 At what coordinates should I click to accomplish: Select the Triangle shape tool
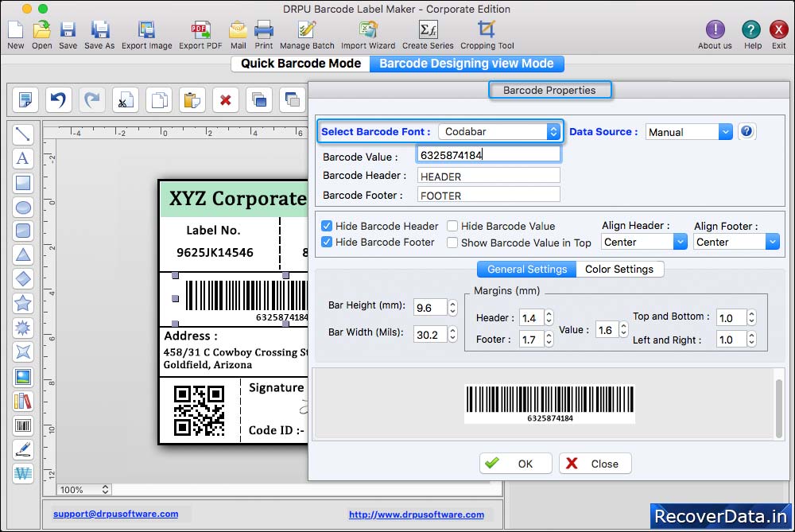point(23,254)
